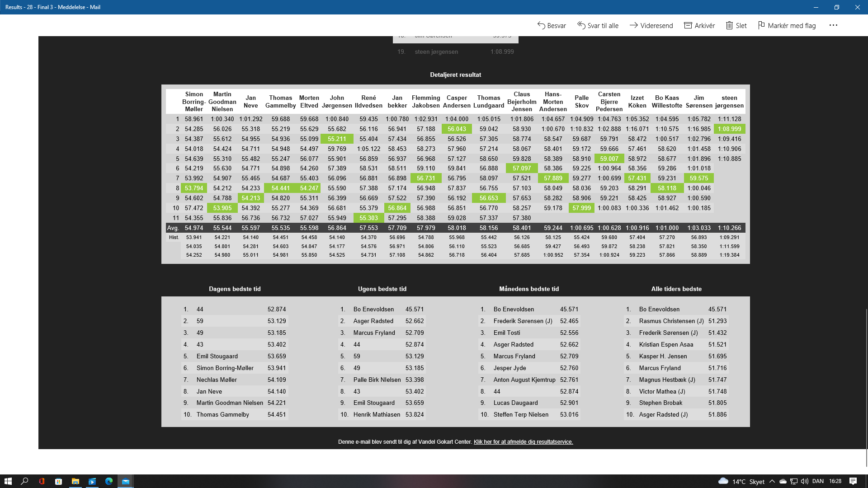Viewport: 868px width, 488px height.
Task: Open the weather widget showing 14°C Skyet
Action: [x=741, y=482]
